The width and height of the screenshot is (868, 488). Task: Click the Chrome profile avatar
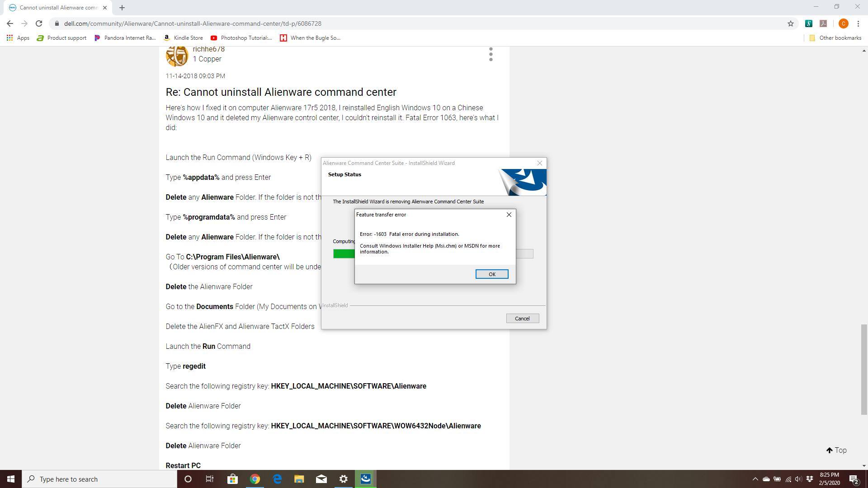843,23
